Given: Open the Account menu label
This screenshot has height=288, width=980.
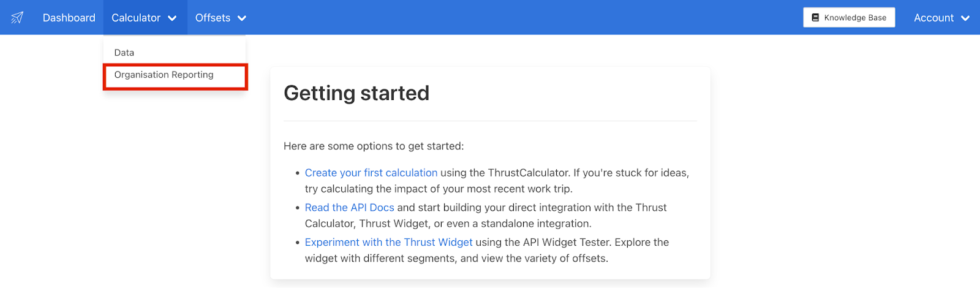Looking at the screenshot, I should pyautogui.click(x=933, y=18).
